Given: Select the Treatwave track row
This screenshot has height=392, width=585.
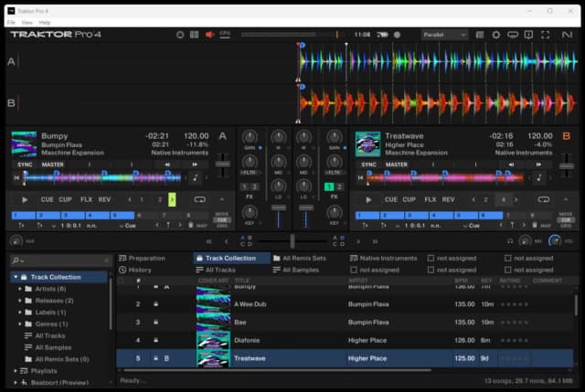Looking at the screenshot, I should point(345,358).
